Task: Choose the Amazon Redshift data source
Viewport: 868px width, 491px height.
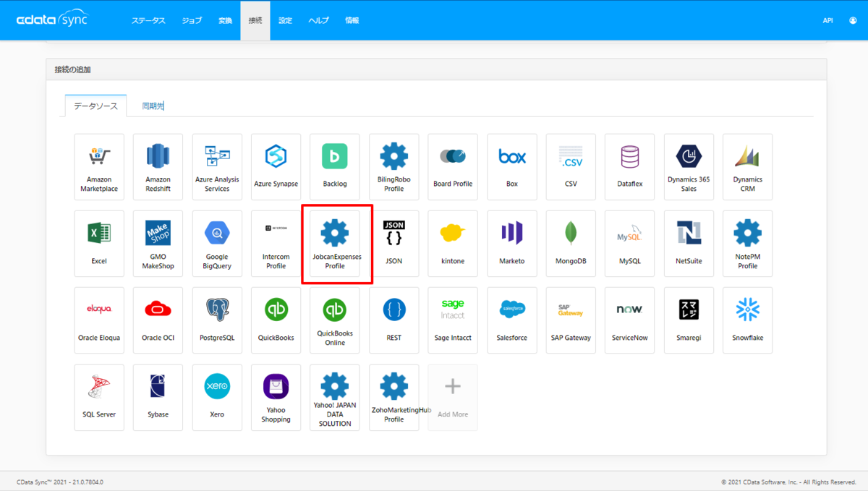Action: [158, 167]
